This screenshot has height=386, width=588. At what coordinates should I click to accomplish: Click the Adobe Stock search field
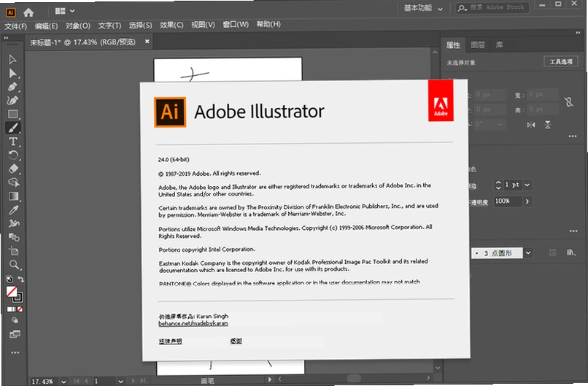click(x=492, y=7)
